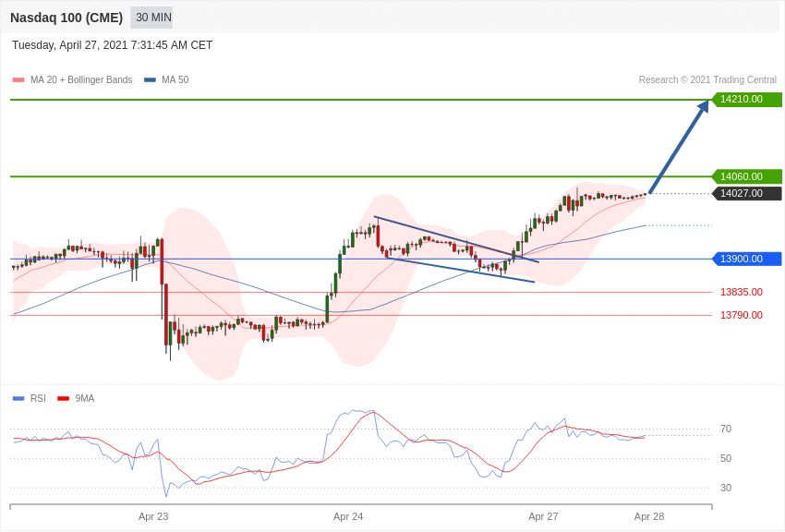Click the Research © 2021 Trading Central text
Viewport: 785px width, 532px height.
[707, 80]
